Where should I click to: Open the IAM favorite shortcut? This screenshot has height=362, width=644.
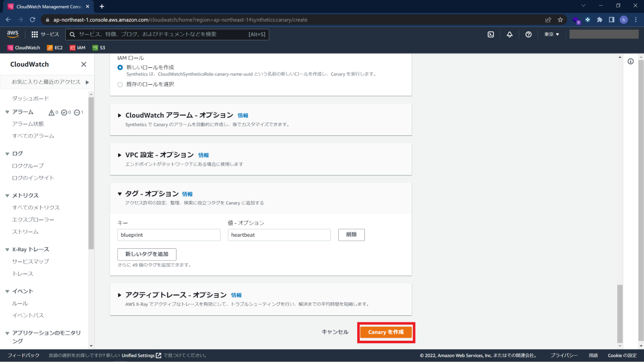(x=78, y=48)
